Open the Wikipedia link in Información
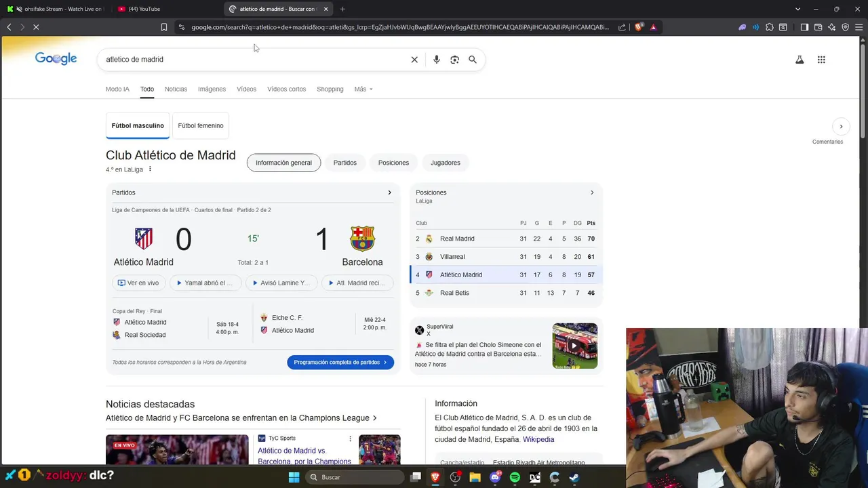The image size is (868, 488). tap(538, 439)
